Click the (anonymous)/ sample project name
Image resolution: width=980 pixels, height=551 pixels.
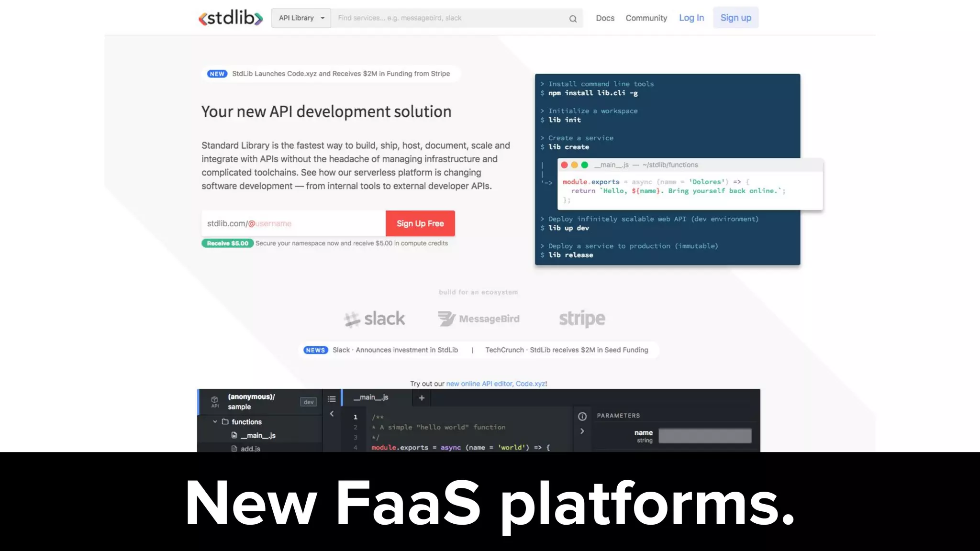[251, 402]
